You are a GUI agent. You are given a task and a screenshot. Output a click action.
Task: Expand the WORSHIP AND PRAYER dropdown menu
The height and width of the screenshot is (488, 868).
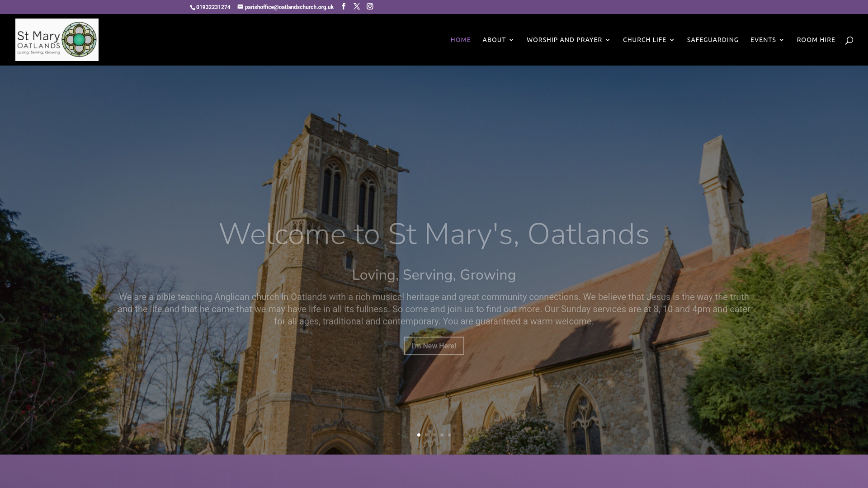click(x=568, y=40)
